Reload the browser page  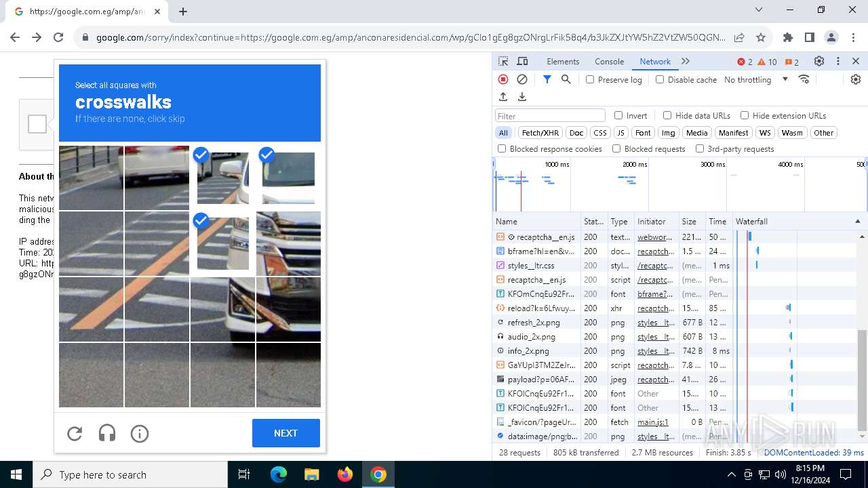58,37
